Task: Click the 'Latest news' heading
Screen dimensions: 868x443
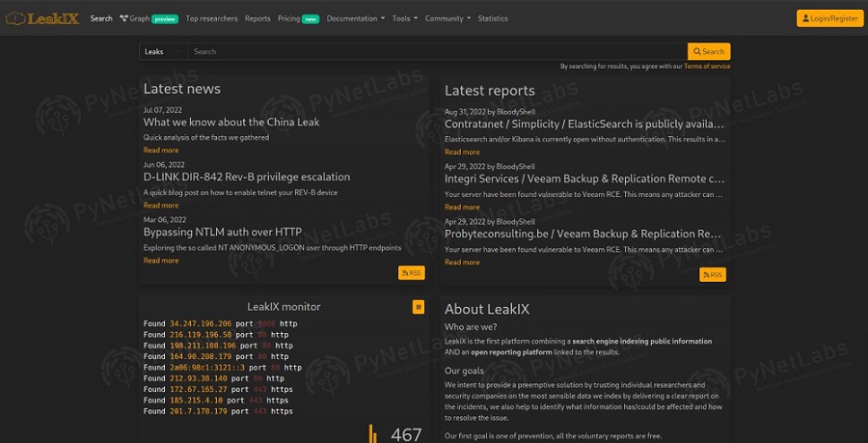Action: click(x=181, y=89)
